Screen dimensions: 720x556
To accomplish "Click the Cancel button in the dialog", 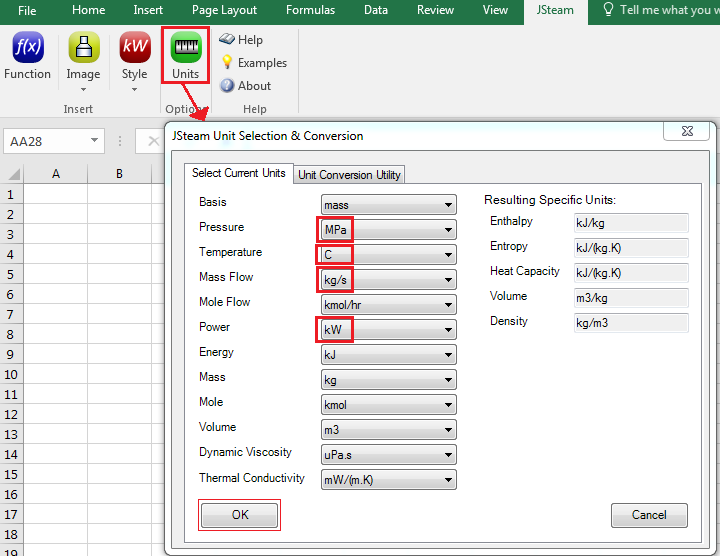I will tap(649, 515).
